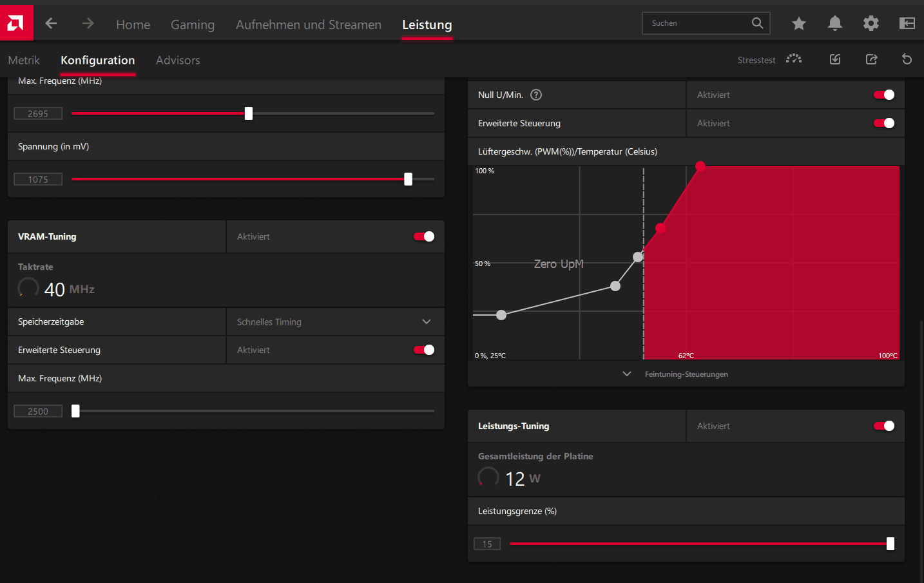The image size is (924, 583).
Task: Click the Spannung slider handle
Action: point(408,179)
